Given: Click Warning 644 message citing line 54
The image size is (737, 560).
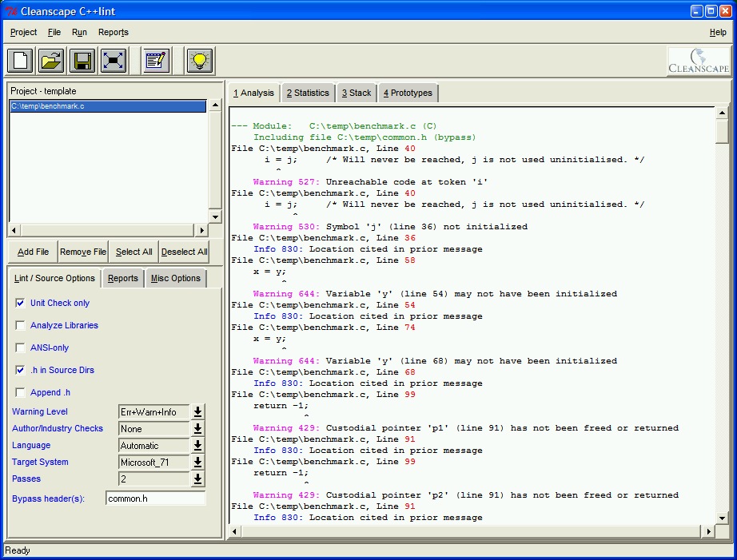Looking at the screenshot, I should click(x=435, y=294).
